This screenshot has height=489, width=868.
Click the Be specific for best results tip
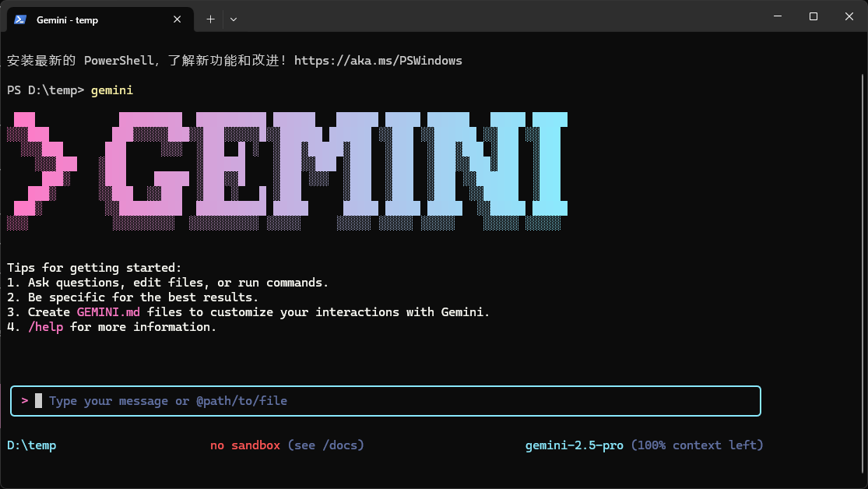point(133,297)
